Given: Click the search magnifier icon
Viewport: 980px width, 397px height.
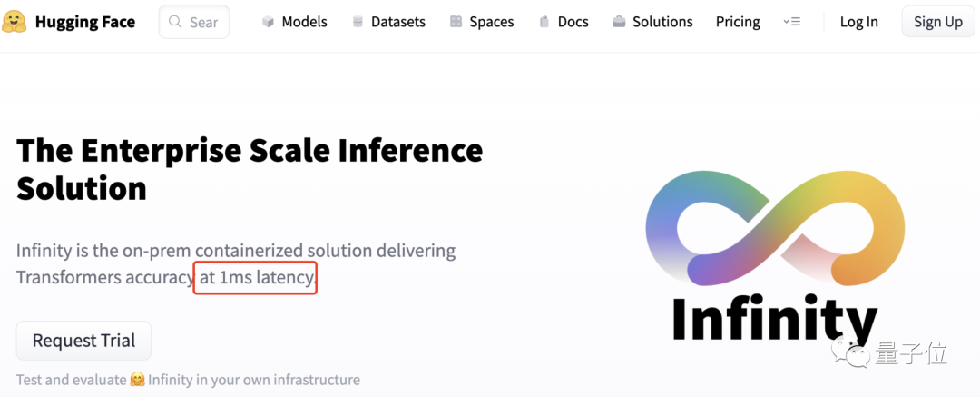Looking at the screenshot, I should pyautogui.click(x=176, y=22).
